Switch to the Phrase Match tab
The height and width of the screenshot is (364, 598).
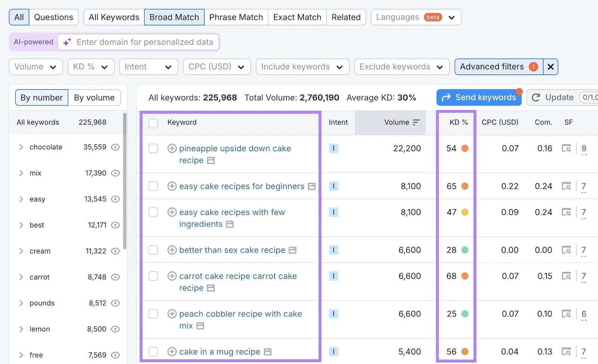tap(236, 17)
